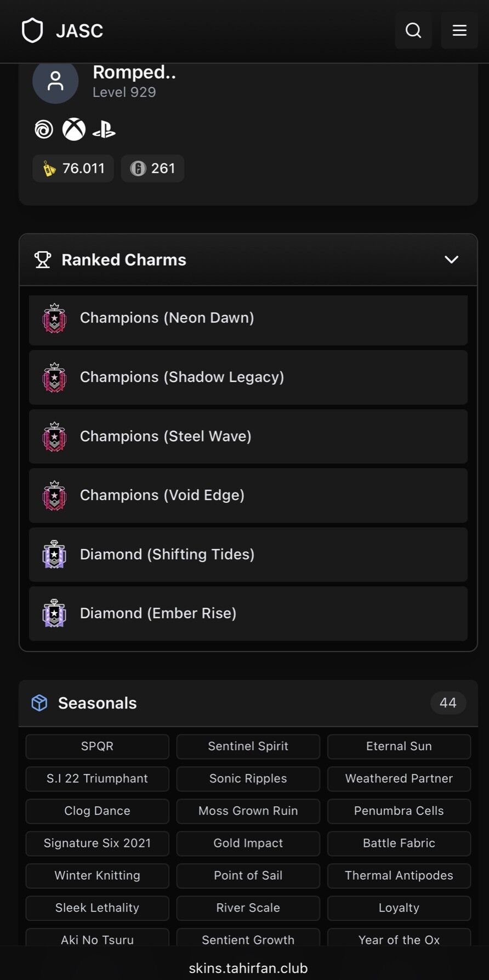
Task: Click the JASC shield logo
Action: (x=33, y=30)
